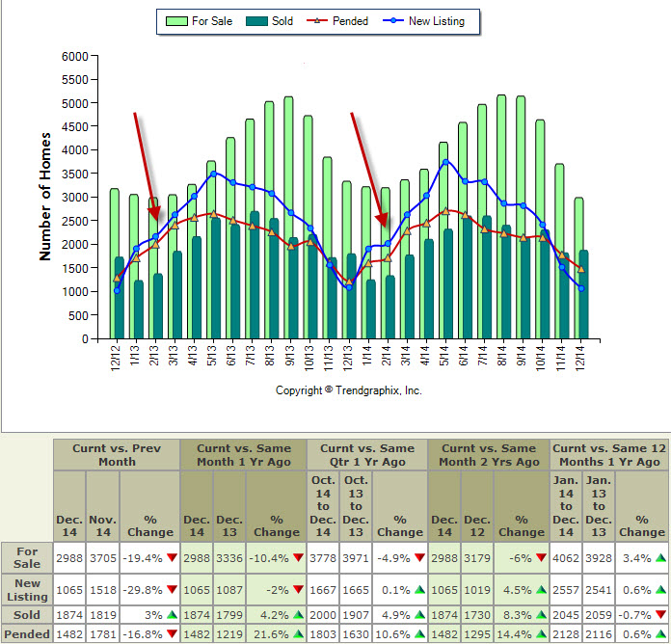
Task: Click the 12/12 x-axis label
Action: point(115,359)
